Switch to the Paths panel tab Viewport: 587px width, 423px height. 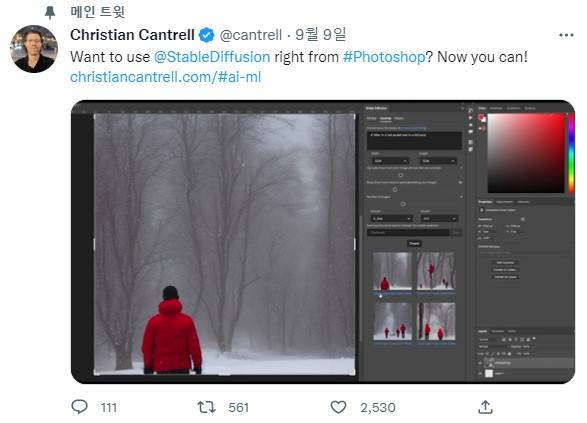click(x=512, y=331)
